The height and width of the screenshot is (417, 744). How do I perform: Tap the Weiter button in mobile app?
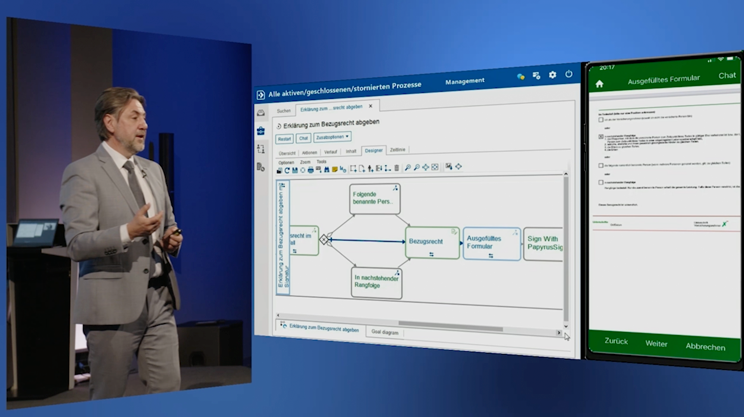pyautogui.click(x=656, y=343)
